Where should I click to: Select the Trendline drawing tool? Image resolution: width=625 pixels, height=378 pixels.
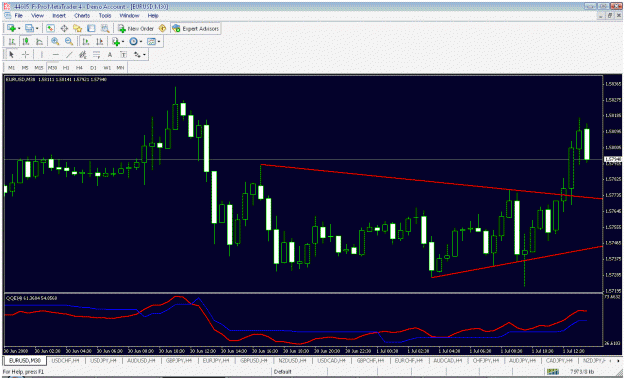[69, 54]
